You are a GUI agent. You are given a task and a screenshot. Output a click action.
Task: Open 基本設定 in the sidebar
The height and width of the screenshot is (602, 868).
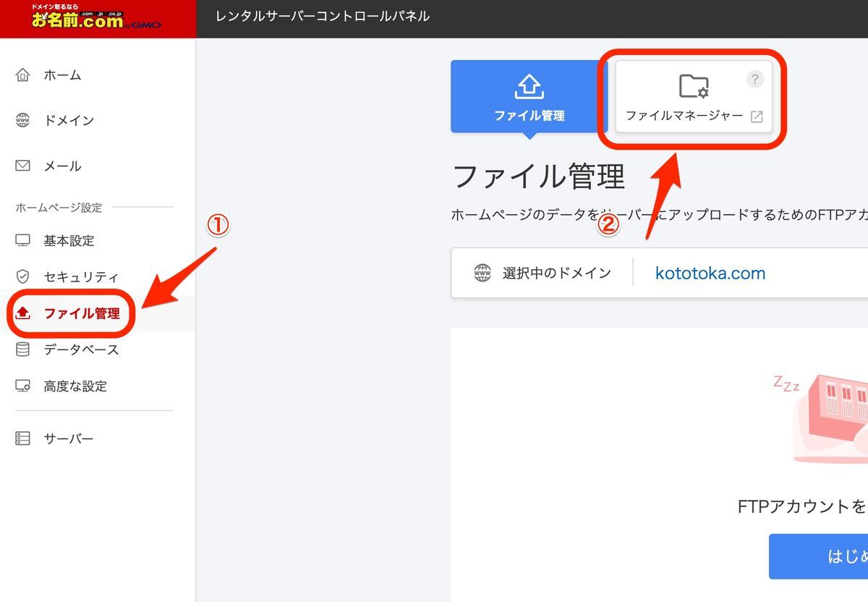tap(69, 240)
